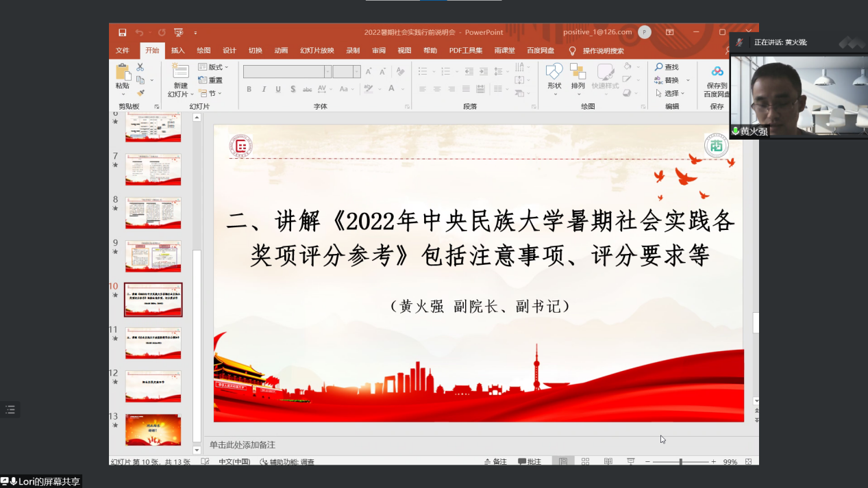The image size is (868, 488).
Task: Select slide 11 thumbnail in slide panel
Action: [x=153, y=343]
